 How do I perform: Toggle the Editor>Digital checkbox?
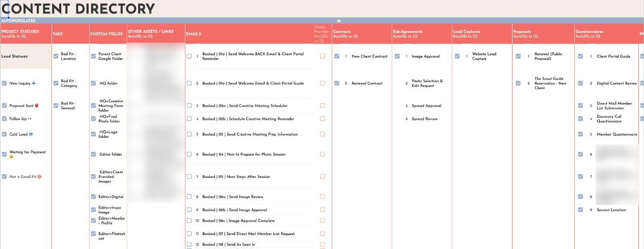(93, 197)
